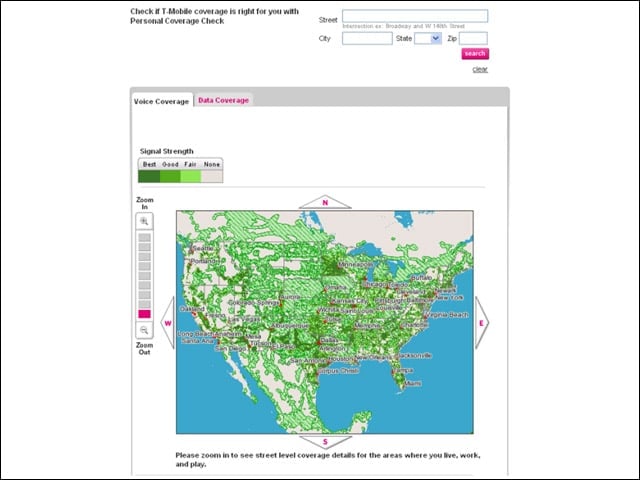The image size is (640, 480).
Task: Click Colorado Springs label on the map
Action: [x=253, y=303]
